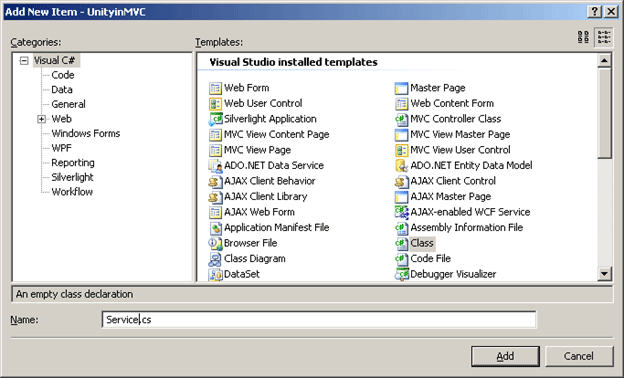This screenshot has width=624, height=378.
Task: Pick the Class template icon
Action: tap(402, 243)
